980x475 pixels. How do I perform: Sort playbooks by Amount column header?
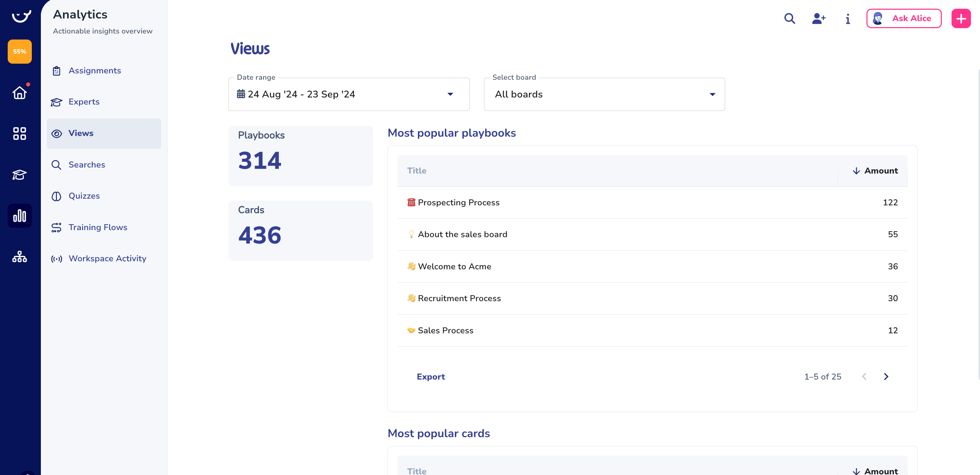[874, 171]
